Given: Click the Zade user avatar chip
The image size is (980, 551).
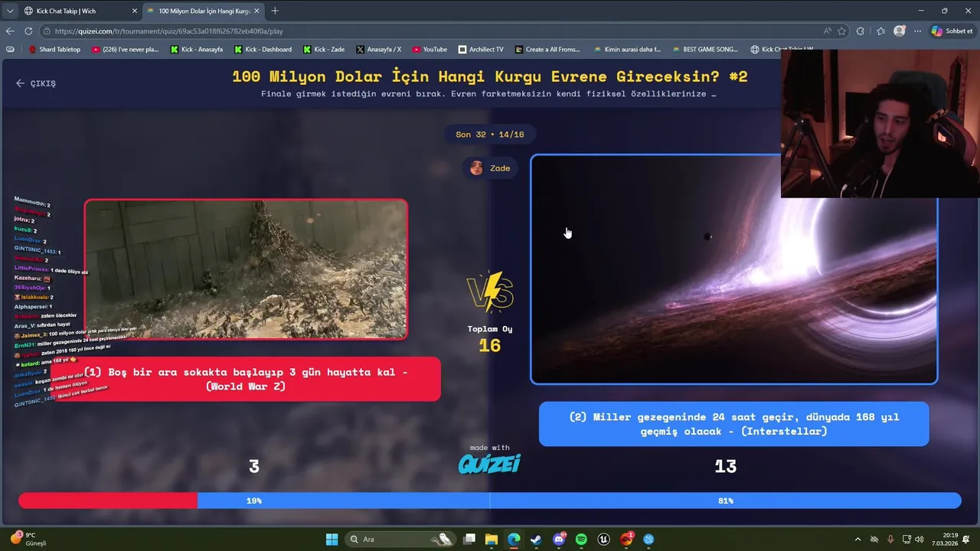Looking at the screenshot, I should [x=490, y=168].
